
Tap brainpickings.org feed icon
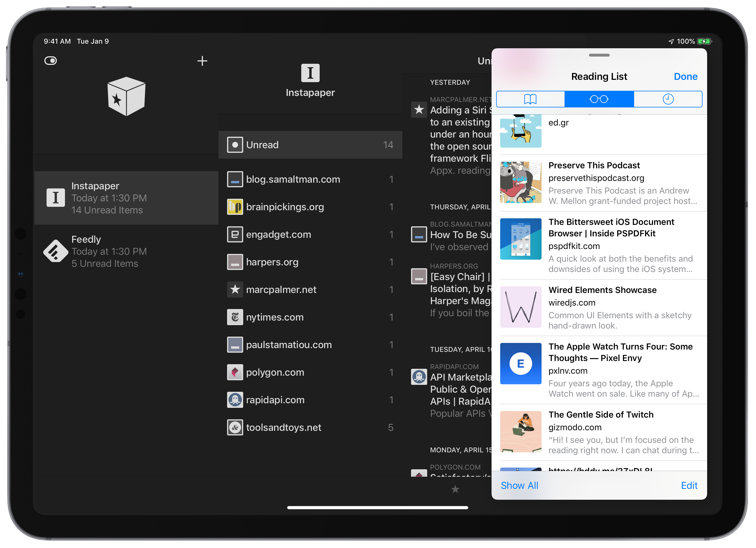pos(235,207)
